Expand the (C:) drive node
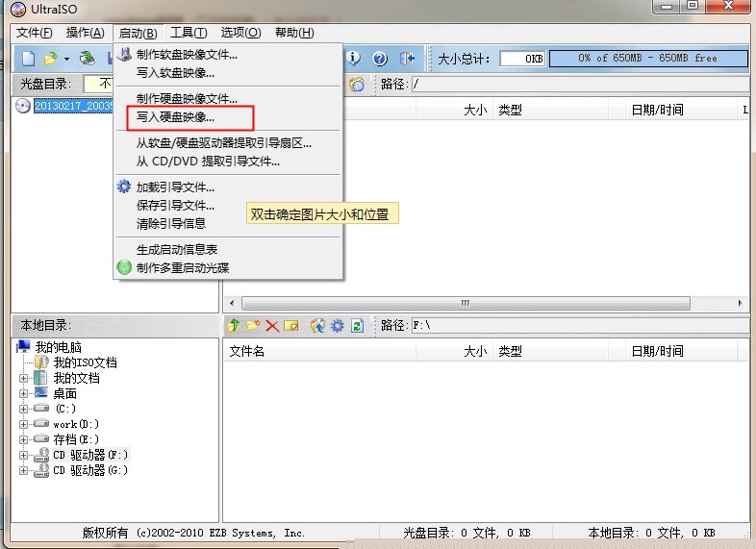This screenshot has height=549, width=756. click(x=23, y=410)
